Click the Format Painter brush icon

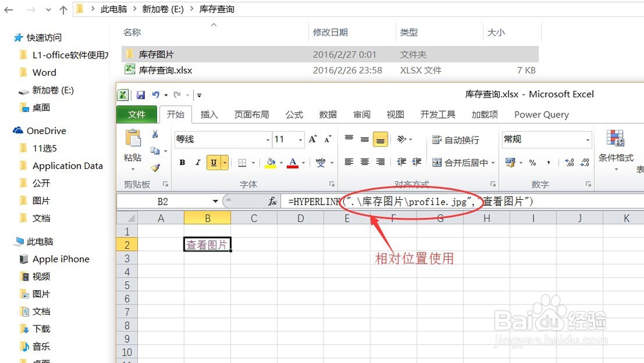[x=155, y=168]
